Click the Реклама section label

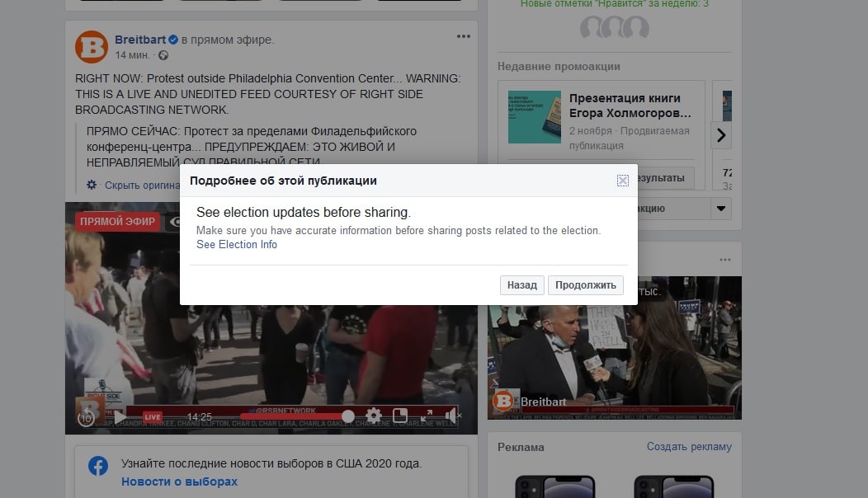521,447
